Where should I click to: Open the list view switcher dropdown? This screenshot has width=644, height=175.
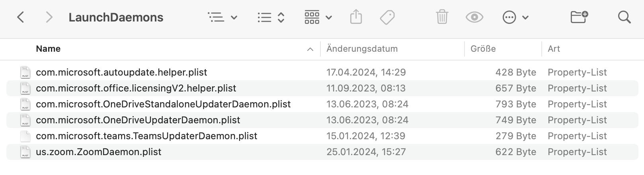(x=271, y=17)
